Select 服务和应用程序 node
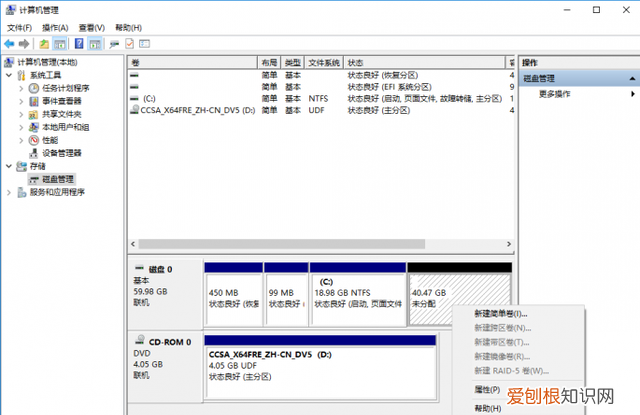The height and width of the screenshot is (415, 640). (51, 192)
